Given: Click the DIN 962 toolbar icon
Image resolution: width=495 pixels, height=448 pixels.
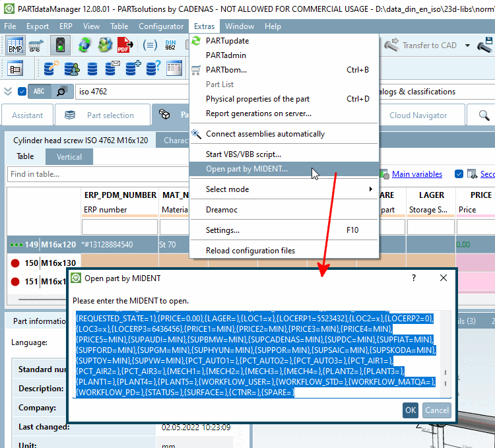Looking at the screenshot, I should pyautogui.click(x=170, y=45).
